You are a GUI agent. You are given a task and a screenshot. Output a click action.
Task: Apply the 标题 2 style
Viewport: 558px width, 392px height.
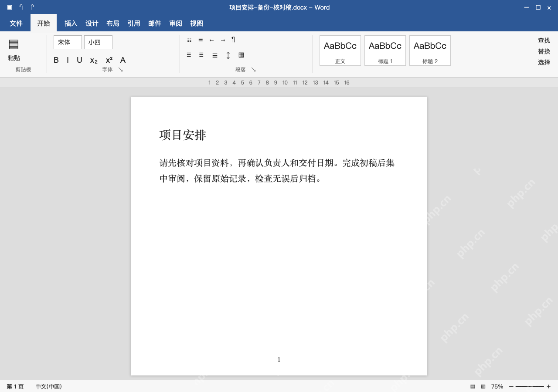coord(430,51)
